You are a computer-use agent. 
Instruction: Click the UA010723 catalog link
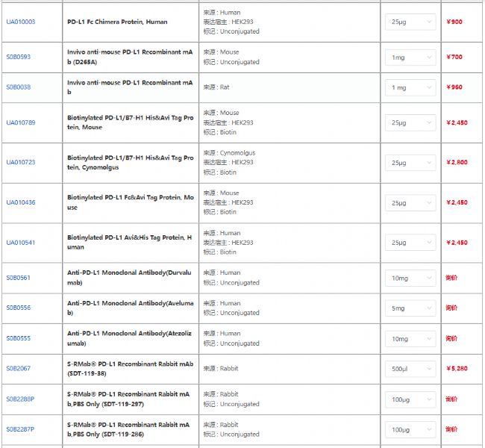[x=21, y=163]
